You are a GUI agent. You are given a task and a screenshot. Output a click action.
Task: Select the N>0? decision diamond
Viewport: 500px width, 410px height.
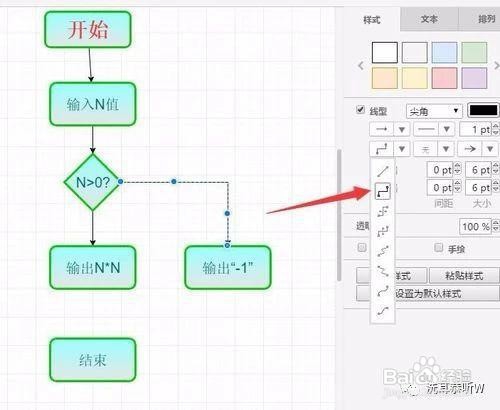92,182
